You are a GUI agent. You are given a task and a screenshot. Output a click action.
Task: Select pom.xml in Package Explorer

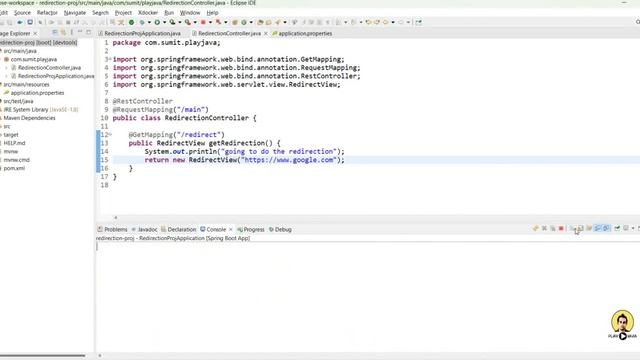(x=14, y=168)
